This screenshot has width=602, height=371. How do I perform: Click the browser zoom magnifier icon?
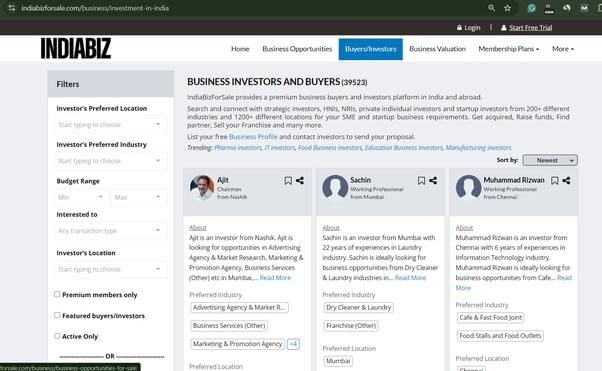click(x=491, y=8)
